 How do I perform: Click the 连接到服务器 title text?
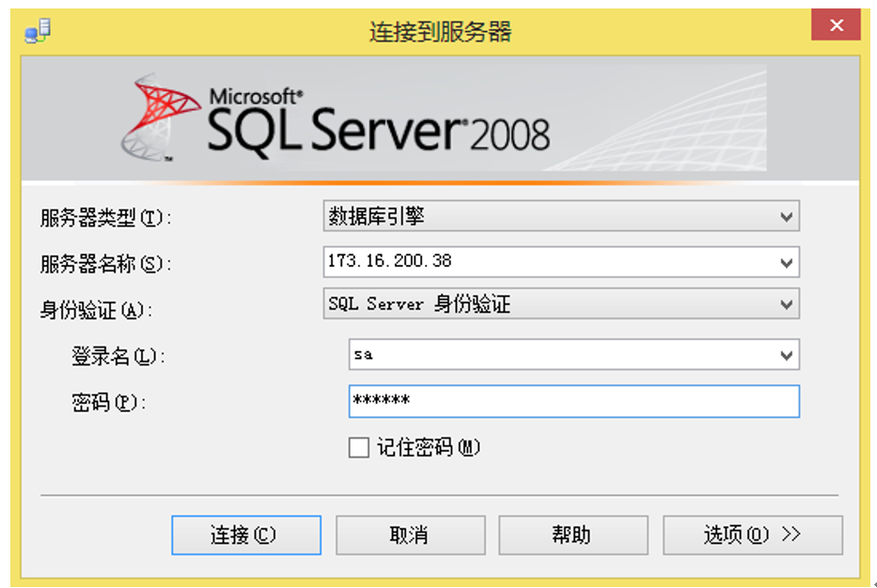pos(440,31)
